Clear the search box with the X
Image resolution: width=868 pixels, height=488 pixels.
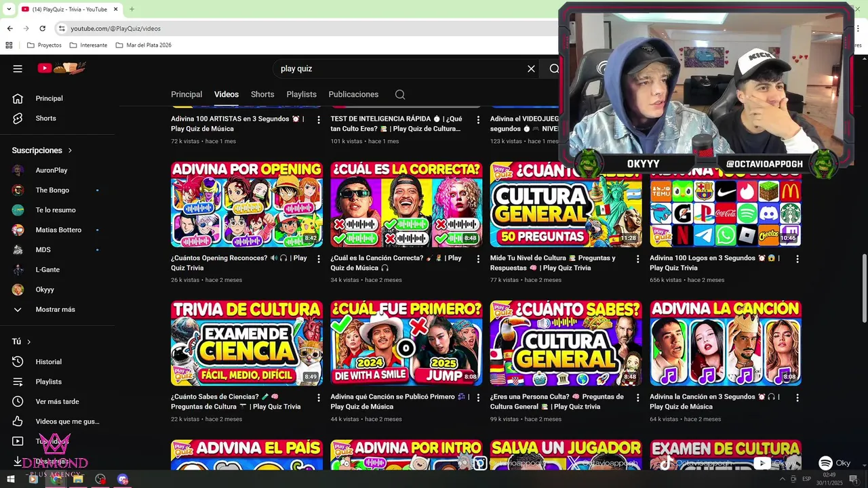click(x=531, y=68)
